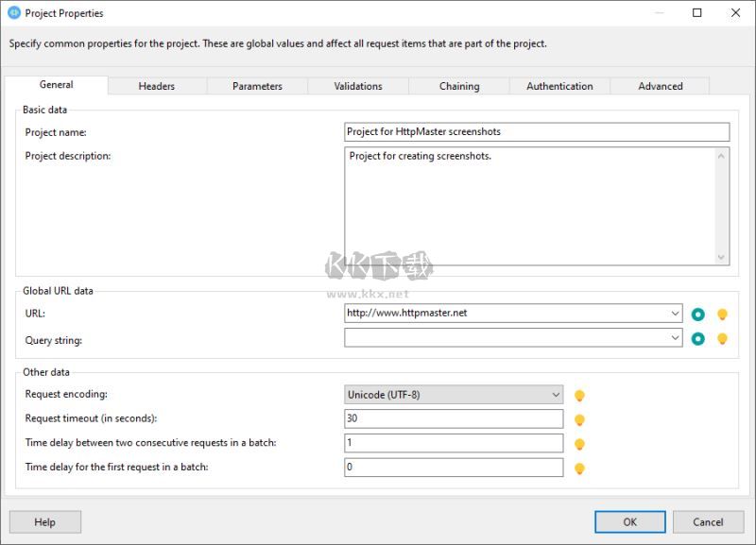Click the Project name text field
756x545 pixels.
point(537,132)
